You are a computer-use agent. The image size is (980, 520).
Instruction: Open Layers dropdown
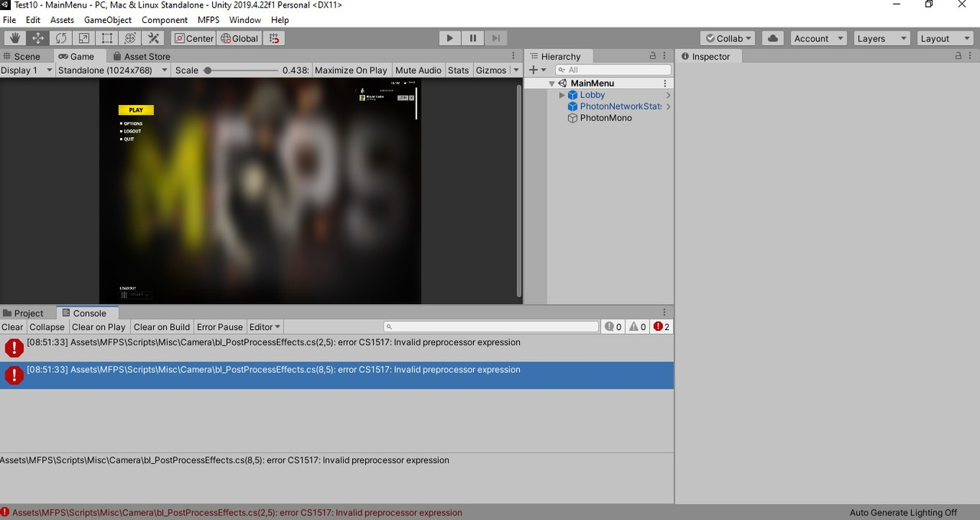point(882,38)
